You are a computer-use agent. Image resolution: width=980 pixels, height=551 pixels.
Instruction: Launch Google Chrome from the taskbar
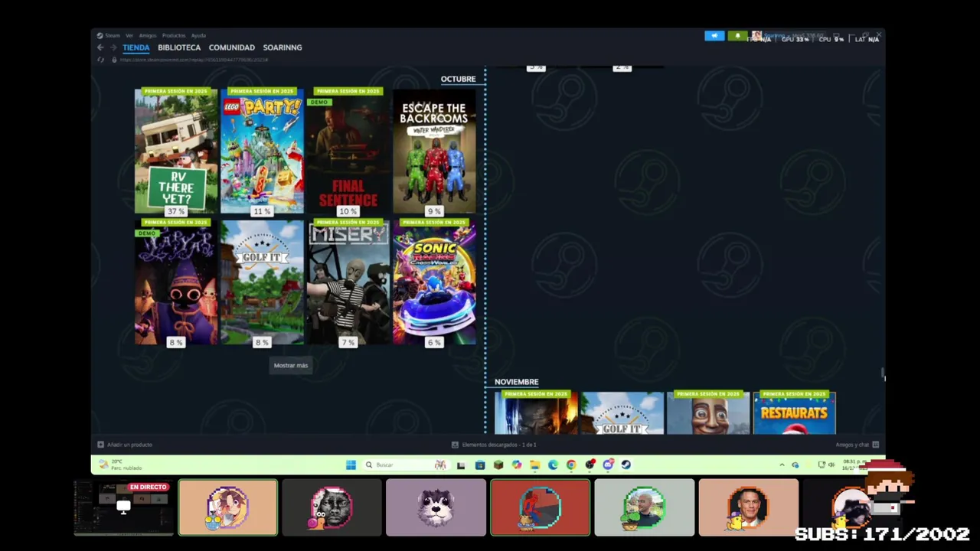tap(571, 465)
